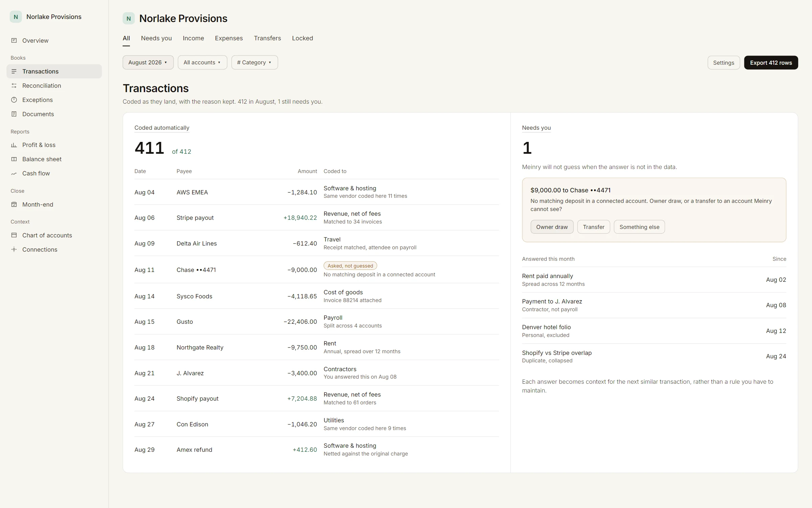Viewport: 812px width, 508px height.
Task: Open Reconciliation in the sidebar
Action: pos(54,86)
